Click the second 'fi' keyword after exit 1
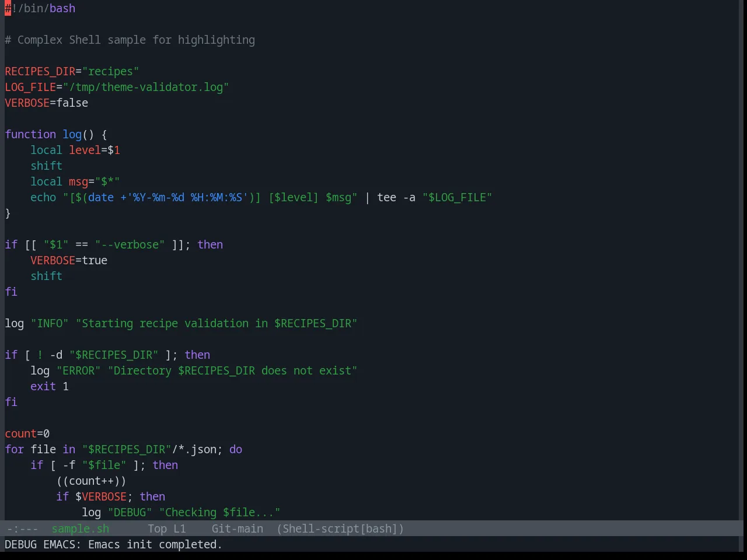This screenshot has height=560, width=747. [x=11, y=402]
